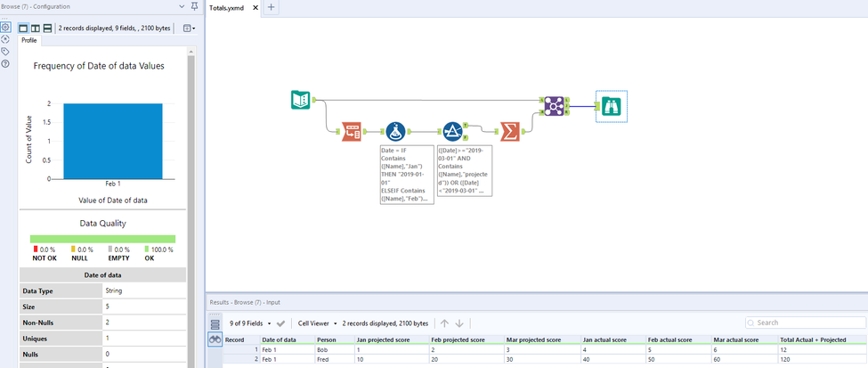
Task: Show the messages list view in Results
Action: (x=215, y=323)
